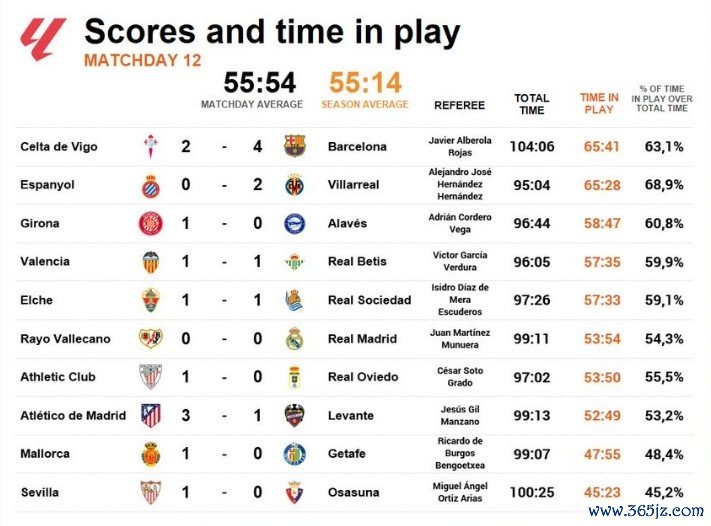The image size is (711, 526).
Task: Click the 55:14 season average value
Action: click(364, 81)
